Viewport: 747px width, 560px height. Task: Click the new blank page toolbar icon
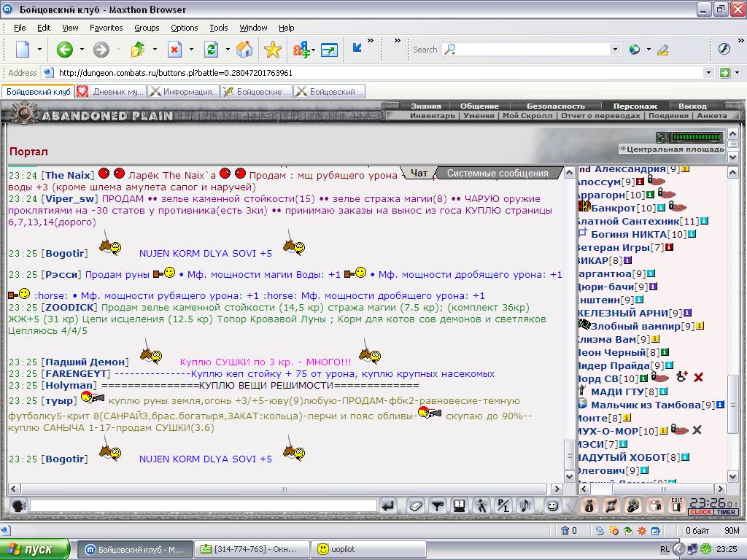pos(23,49)
